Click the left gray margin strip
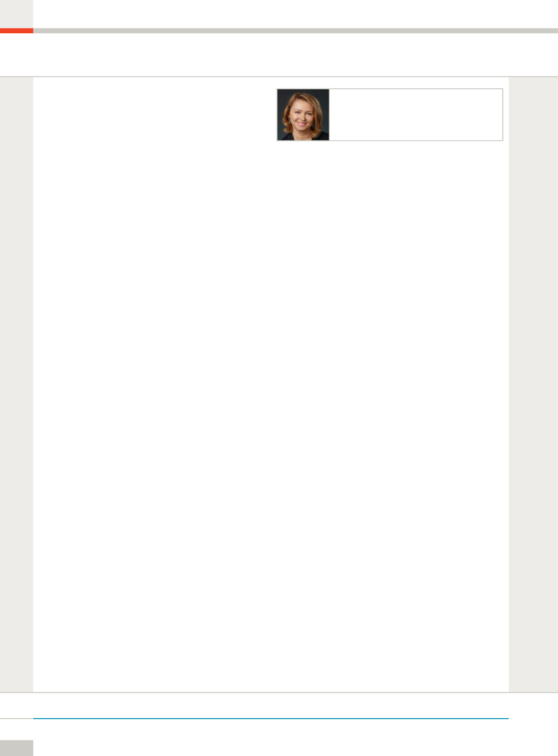Viewport: 558px width, 756px height. click(16, 384)
